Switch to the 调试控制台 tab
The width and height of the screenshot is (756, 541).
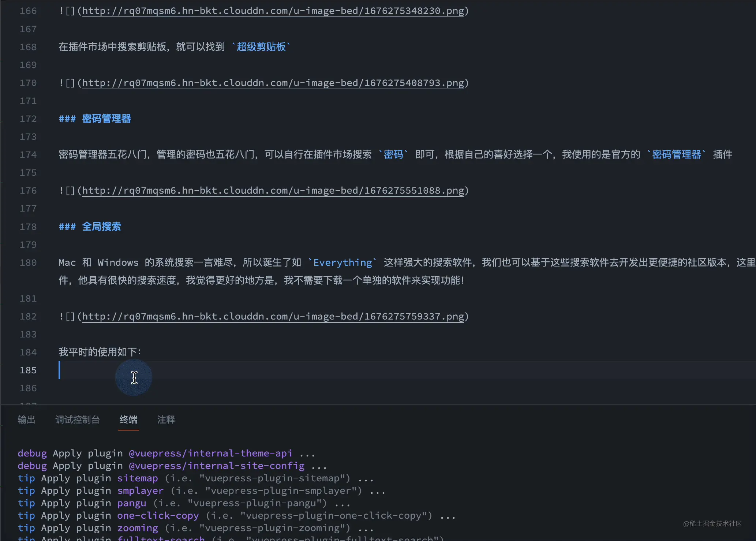(x=78, y=419)
